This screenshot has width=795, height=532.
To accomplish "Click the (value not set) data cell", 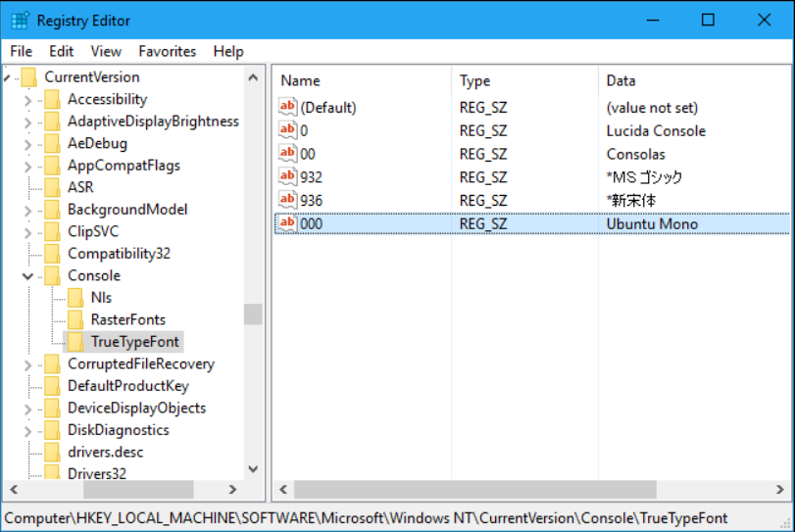I will coord(652,108).
